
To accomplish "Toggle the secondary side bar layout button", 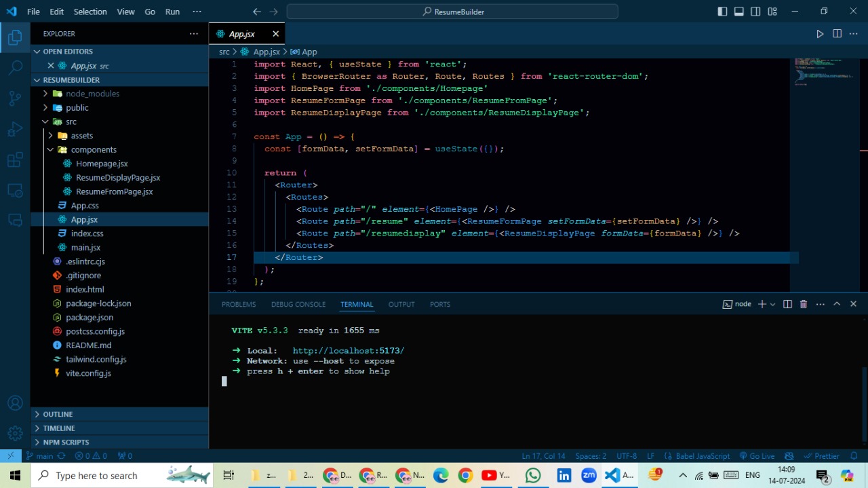I will pos(755,12).
